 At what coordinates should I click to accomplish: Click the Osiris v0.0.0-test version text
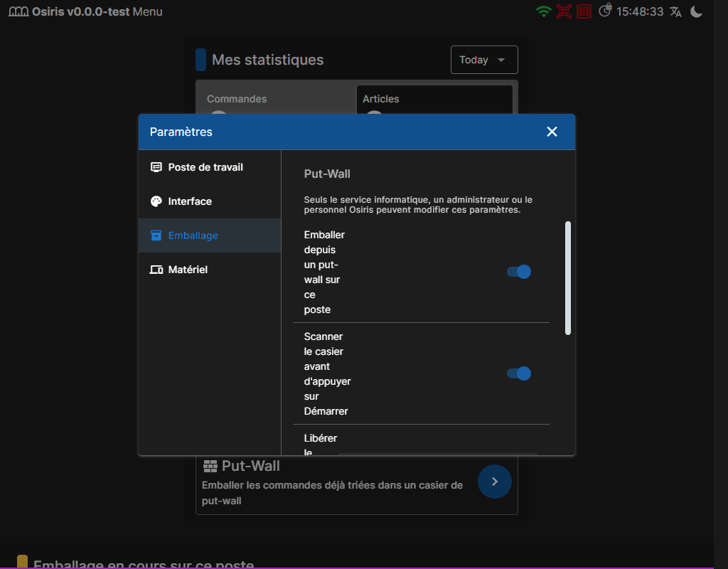(81, 11)
